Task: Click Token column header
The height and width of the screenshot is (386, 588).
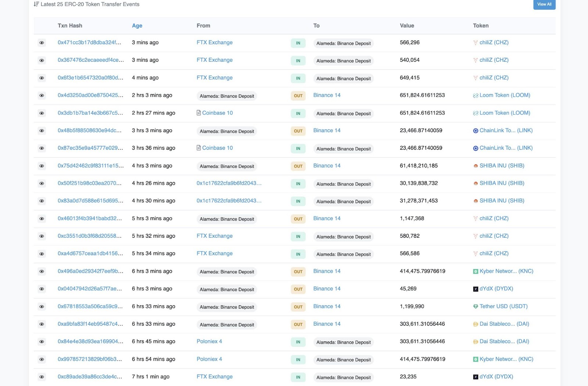Action: coord(481,25)
